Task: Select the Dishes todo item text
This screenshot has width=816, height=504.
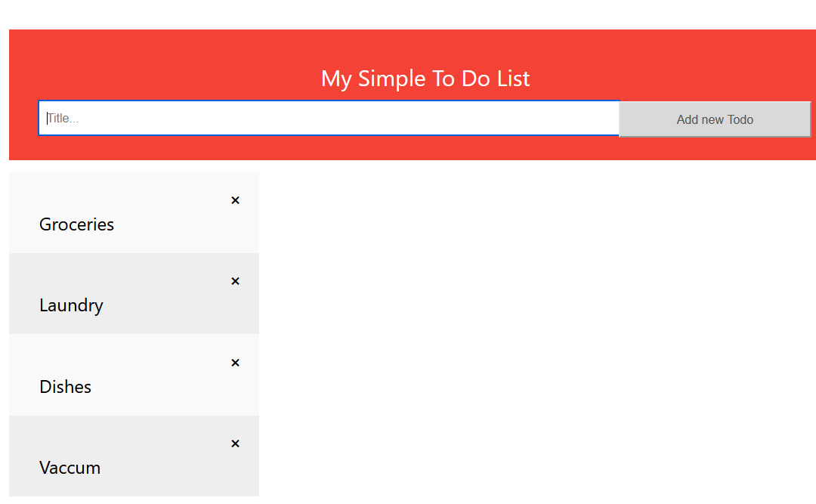Action: click(65, 387)
